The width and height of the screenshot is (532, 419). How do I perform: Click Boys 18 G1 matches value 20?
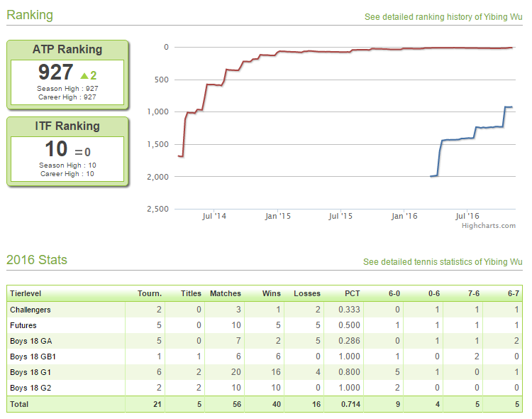(x=236, y=372)
